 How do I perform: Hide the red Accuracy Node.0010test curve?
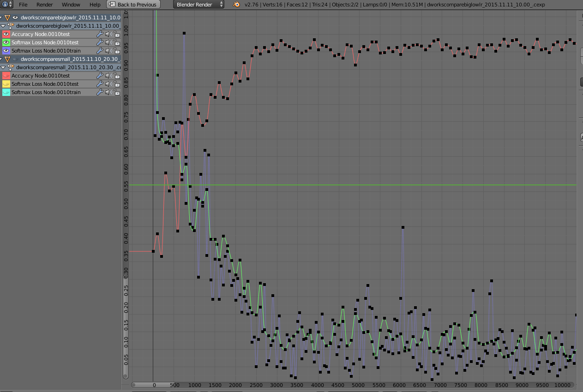[6, 34]
